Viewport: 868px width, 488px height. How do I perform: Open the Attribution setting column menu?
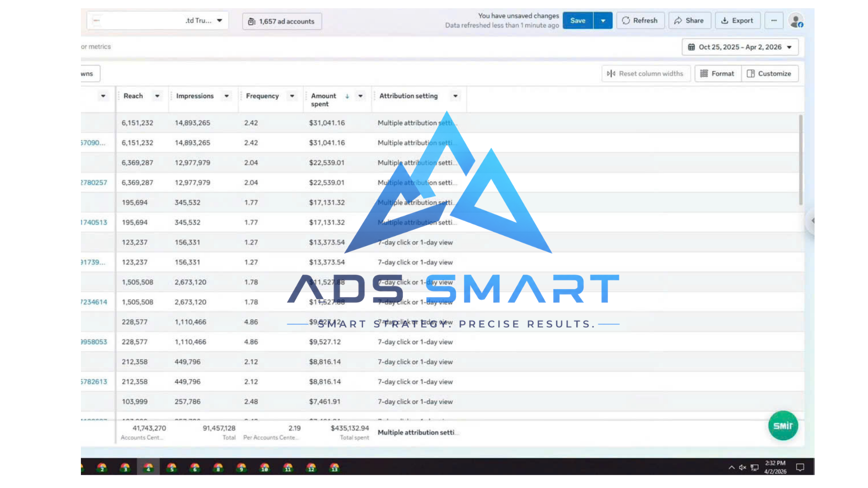tap(455, 96)
